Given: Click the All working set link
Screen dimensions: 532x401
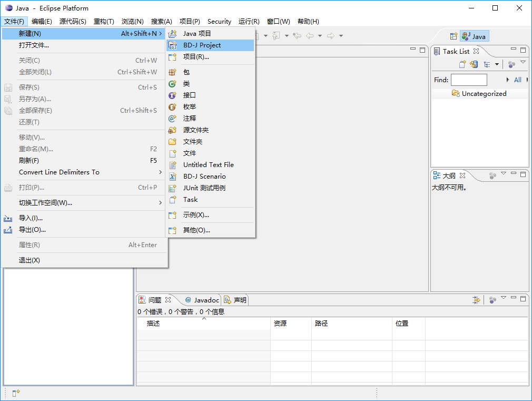Looking at the screenshot, I should pos(518,80).
